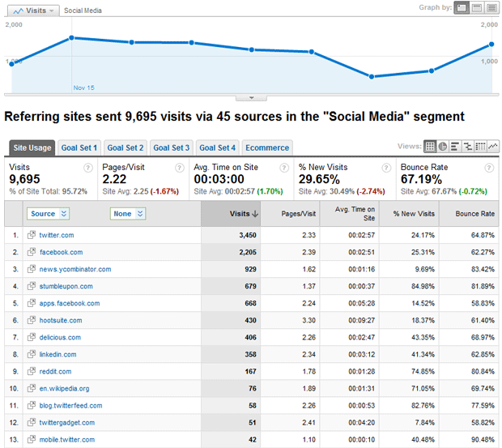Click the news.ycombinator.com source link
The image size is (502, 448).
tap(75, 269)
